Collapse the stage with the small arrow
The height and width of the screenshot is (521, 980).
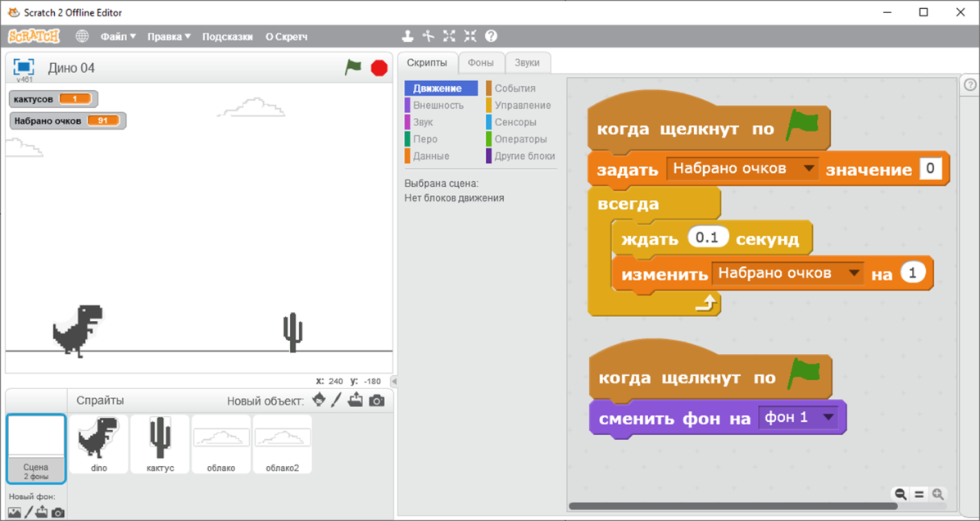(394, 381)
